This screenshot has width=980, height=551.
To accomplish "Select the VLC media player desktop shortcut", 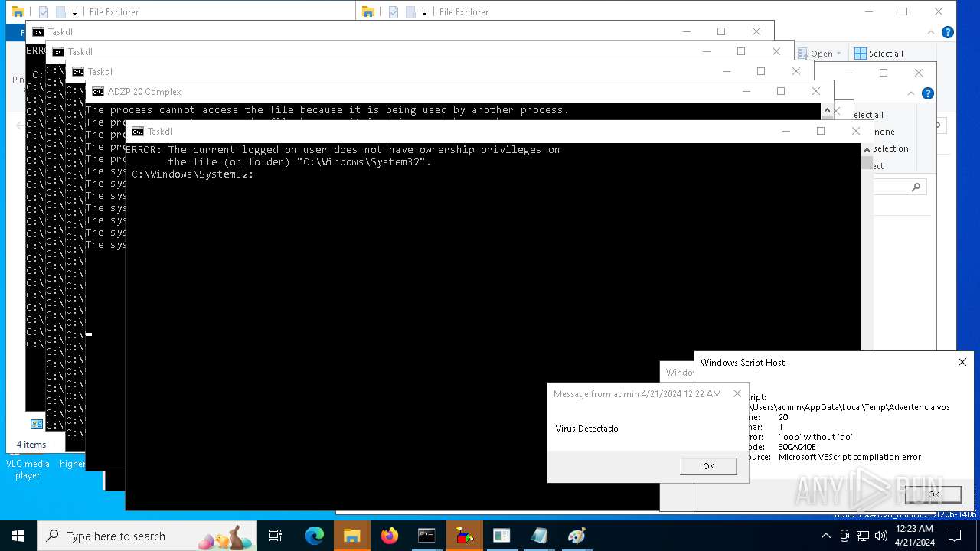I will pyautogui.click(x=28, y=469).
